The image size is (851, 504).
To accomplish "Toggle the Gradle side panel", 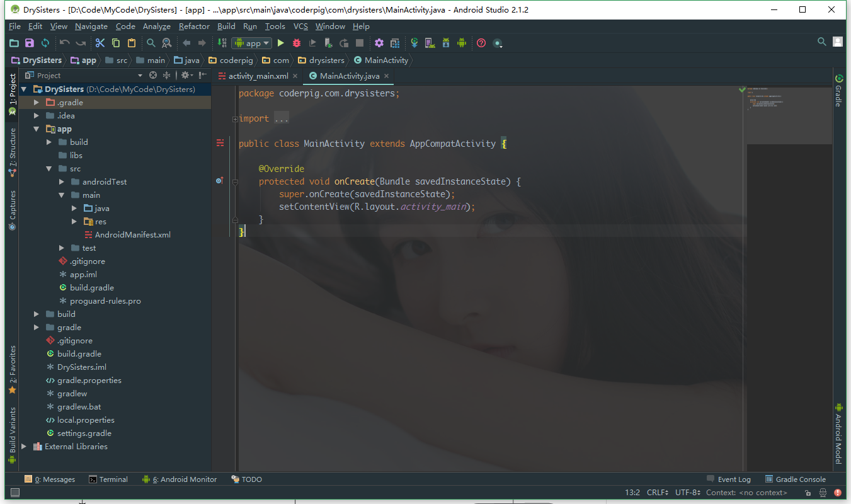I will pyautogui.click(x=839, y=91).
